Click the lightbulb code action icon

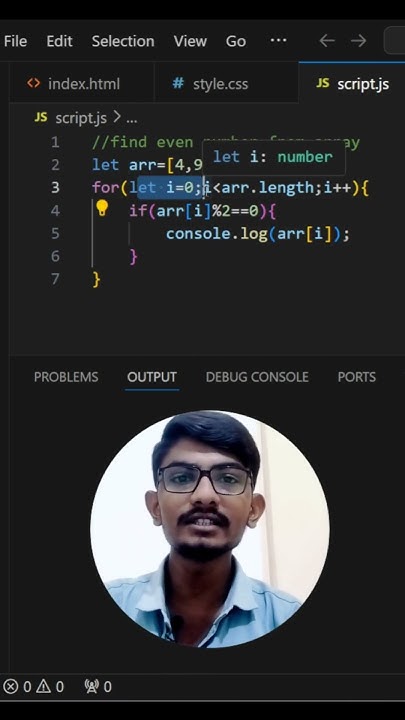101,208
